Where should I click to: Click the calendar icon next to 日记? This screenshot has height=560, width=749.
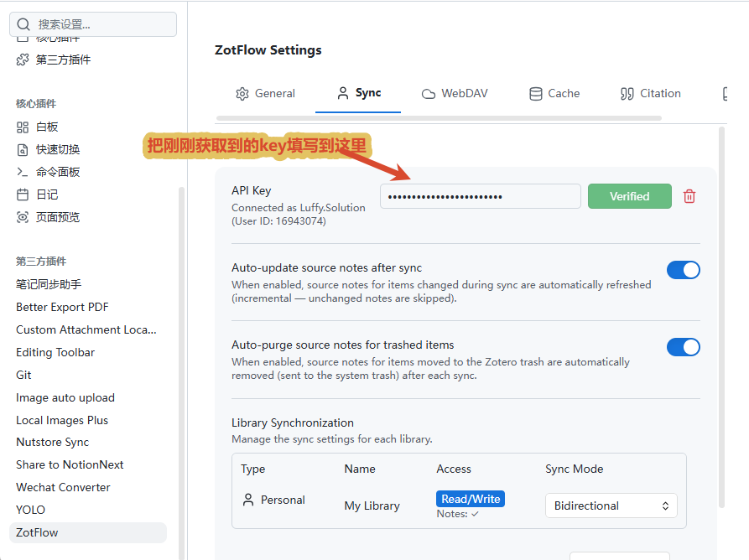[23, 194]
